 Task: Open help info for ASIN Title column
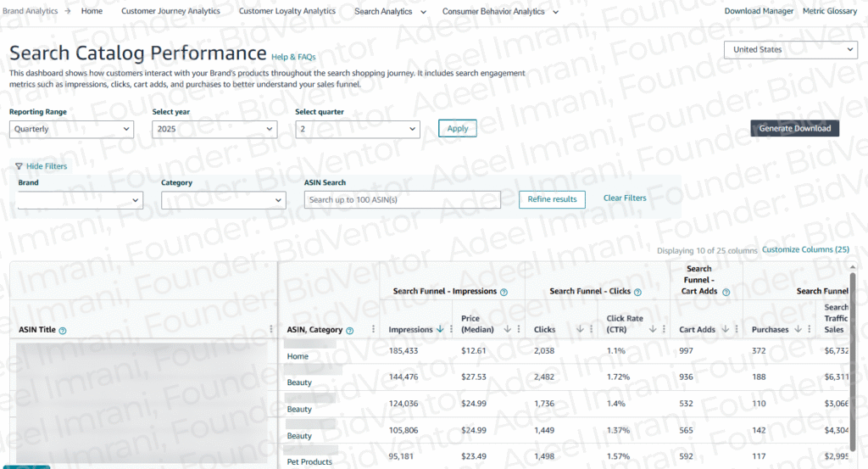pyautogui.click(x=63, y=331)
